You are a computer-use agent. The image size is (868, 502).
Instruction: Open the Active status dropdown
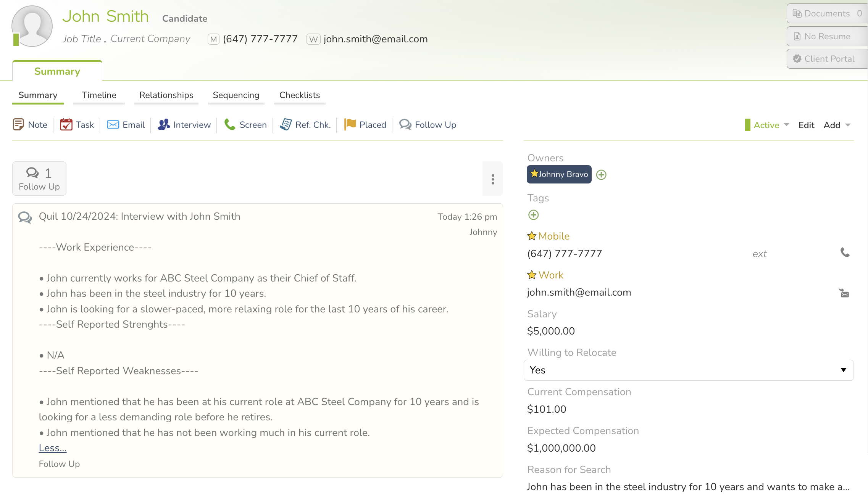point(767,125)
